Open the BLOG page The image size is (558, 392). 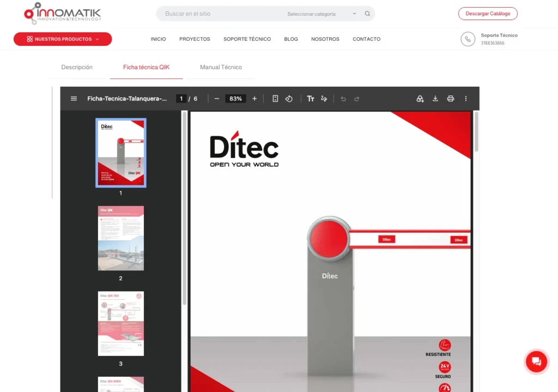tap(291, 39)
